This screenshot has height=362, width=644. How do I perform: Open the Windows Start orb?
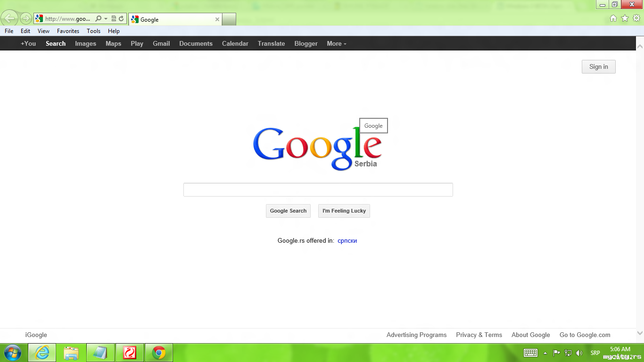pyautogui.click(x=13, y=353)
